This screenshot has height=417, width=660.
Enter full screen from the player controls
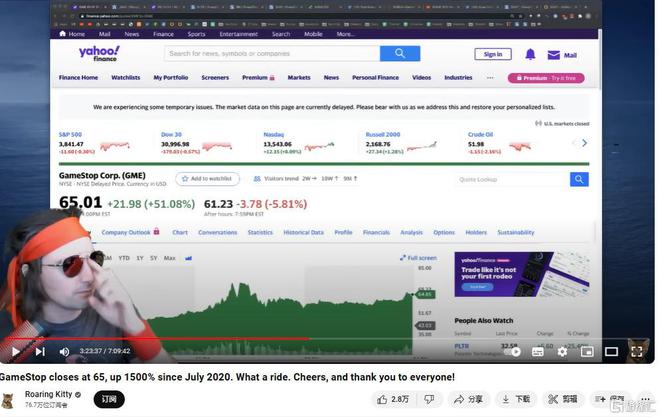pyautogui.click(x=636, y=352)
